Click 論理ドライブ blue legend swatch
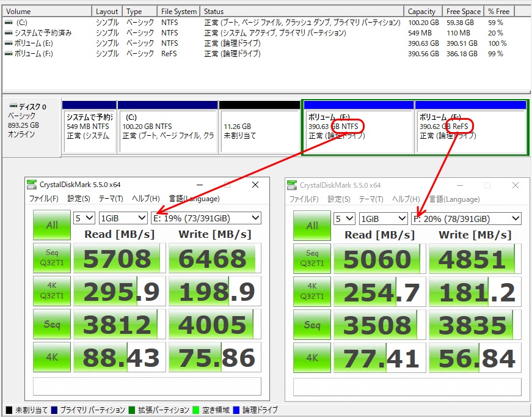 (x=236, y=410)
